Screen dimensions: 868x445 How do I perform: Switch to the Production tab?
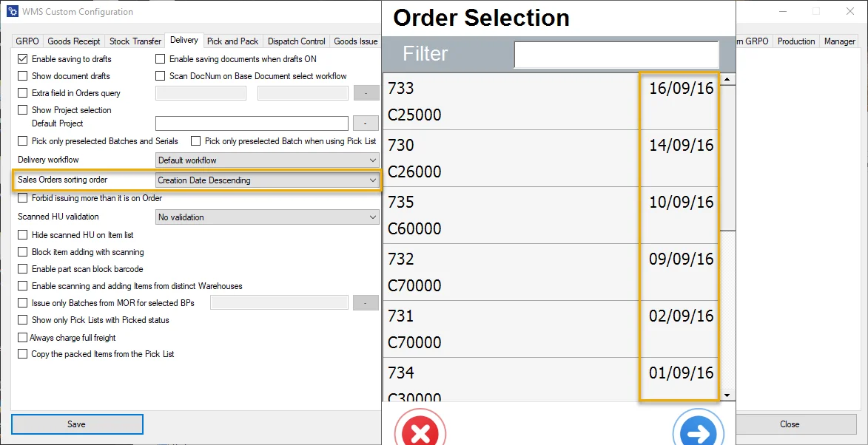(796, 41)
